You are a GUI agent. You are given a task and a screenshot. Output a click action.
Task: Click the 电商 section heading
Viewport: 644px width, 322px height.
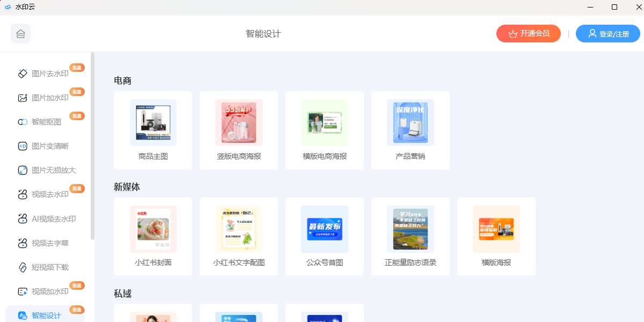click(x=122, y=80)
